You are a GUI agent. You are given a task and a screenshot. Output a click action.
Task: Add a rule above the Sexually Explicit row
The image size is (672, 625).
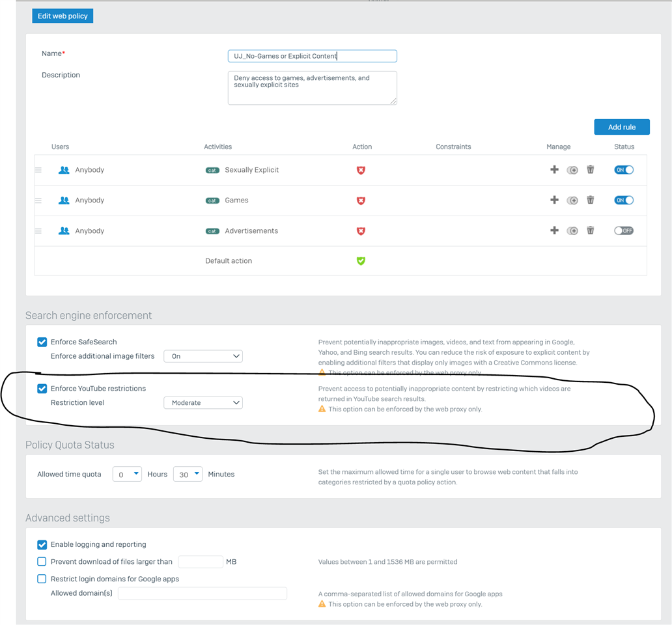tap(554, 170)
